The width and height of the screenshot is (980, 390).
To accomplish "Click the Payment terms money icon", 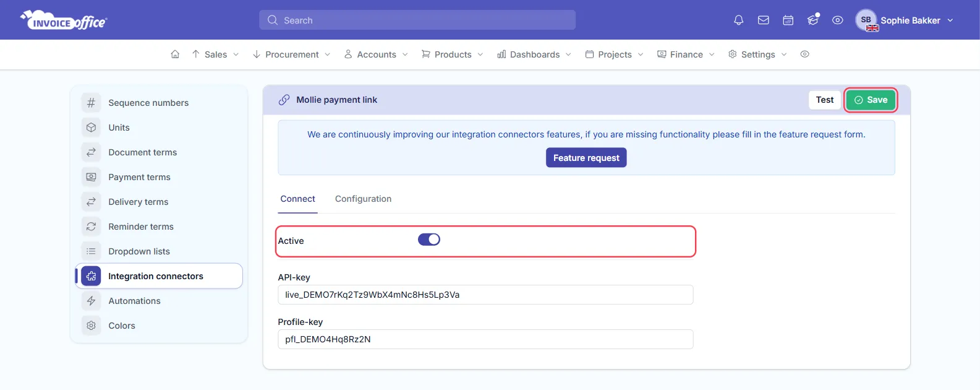I will (x=91, y=177).
